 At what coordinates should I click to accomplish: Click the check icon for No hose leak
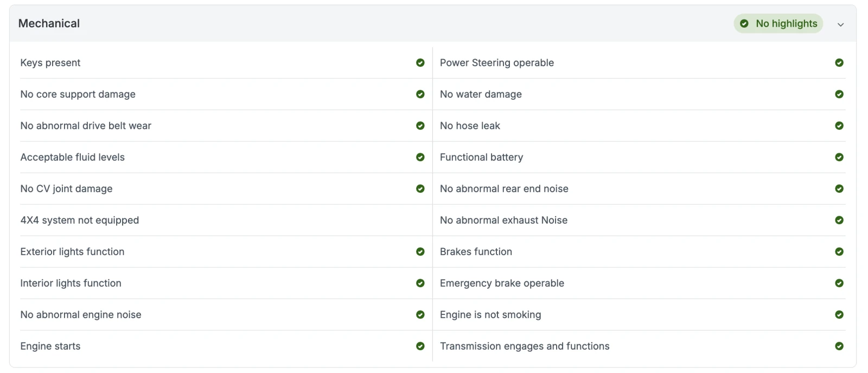839,126
